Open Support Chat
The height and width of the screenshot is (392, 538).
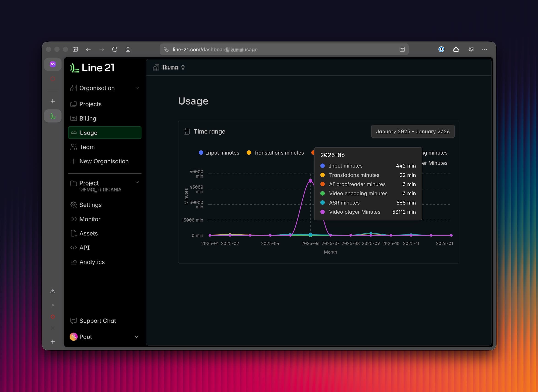97,321
